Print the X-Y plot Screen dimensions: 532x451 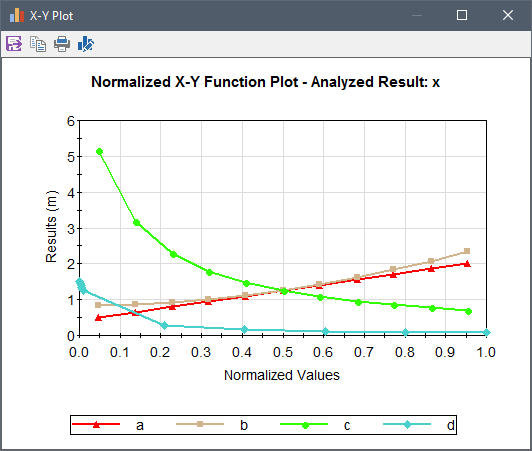click(x=62, y=44)
